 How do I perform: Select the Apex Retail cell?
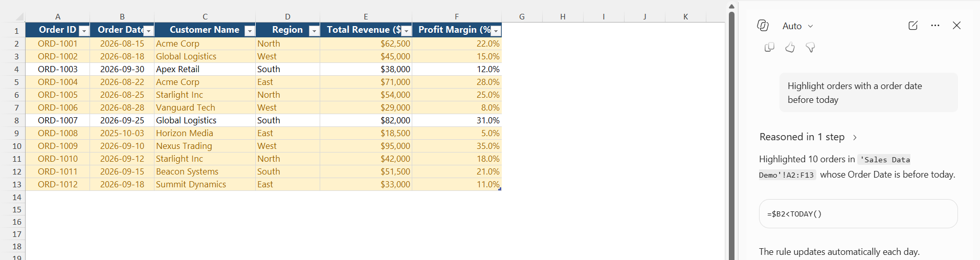tap(205, 69)
